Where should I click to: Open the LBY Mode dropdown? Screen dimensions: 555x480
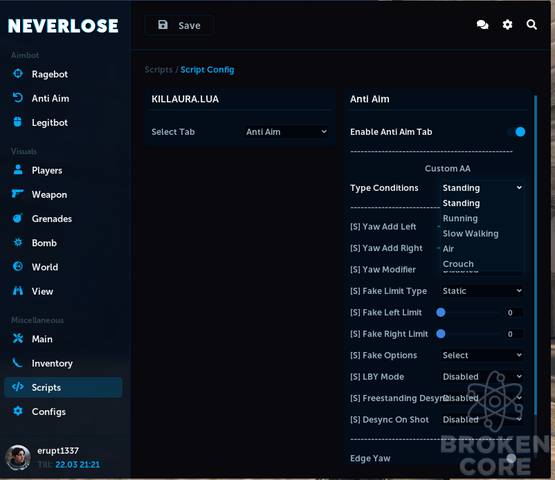tap(482, 377)
